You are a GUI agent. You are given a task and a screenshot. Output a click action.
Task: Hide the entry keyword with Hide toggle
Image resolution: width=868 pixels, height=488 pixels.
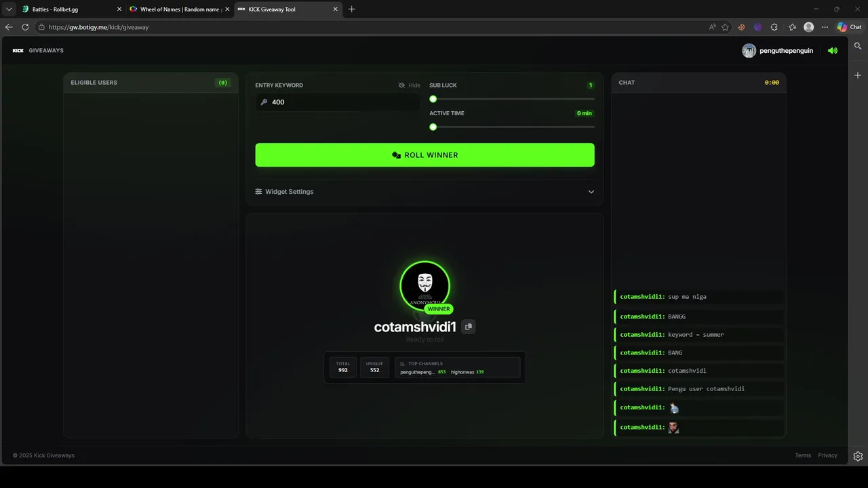[x=410, y=85]
